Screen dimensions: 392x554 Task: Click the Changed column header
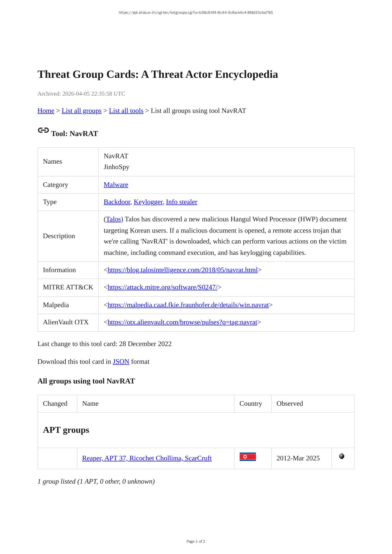pos(55,404)
